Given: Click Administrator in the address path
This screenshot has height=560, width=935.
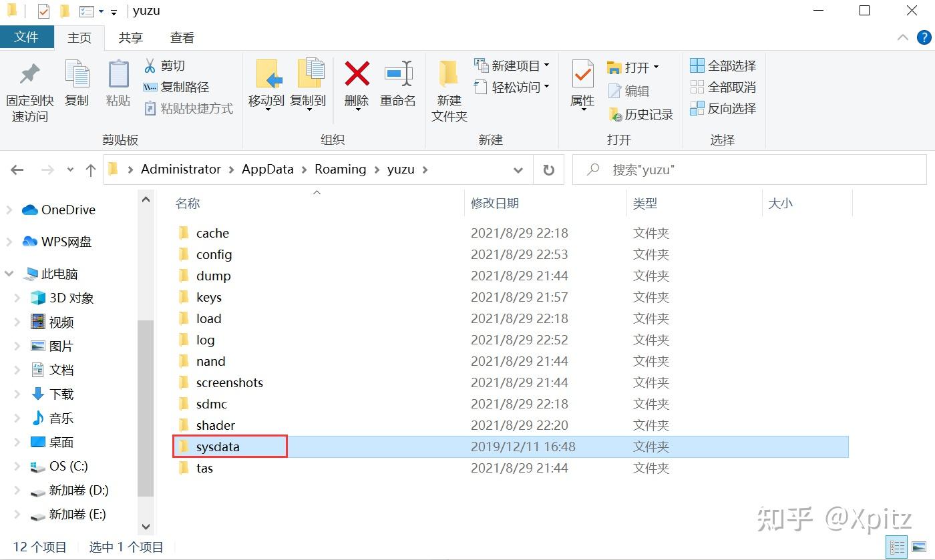Looking at the screenshot, I should [x=180, y=170].
